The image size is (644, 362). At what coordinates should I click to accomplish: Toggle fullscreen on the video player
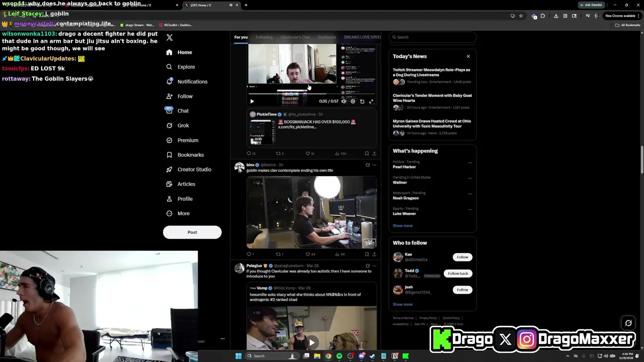coord(371,101)
